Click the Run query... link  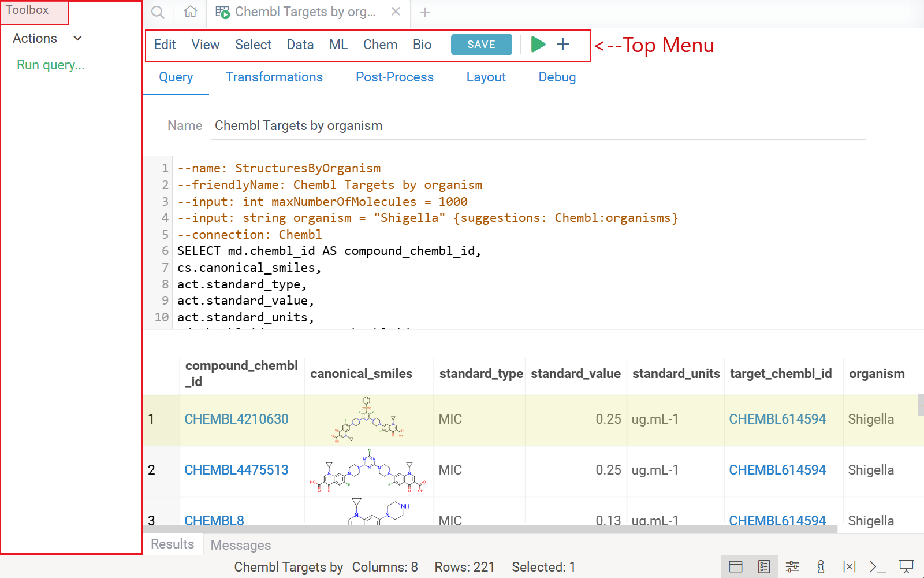[51, 65]
